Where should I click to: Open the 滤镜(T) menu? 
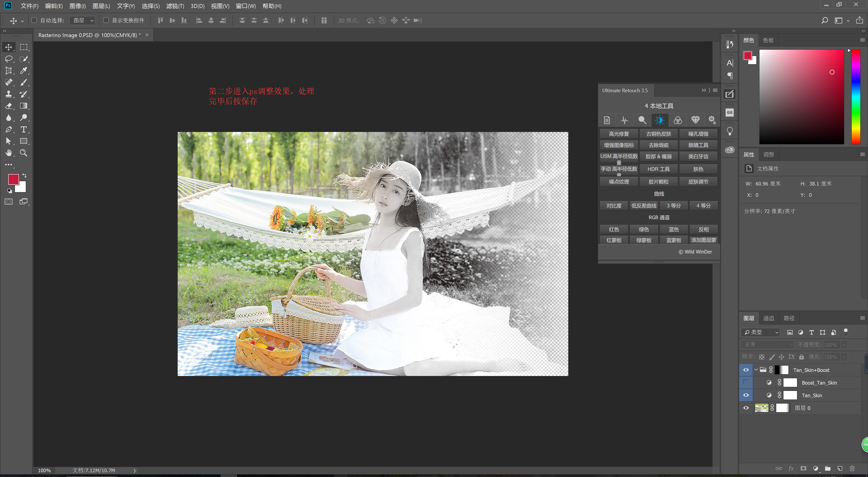point(175,6)
